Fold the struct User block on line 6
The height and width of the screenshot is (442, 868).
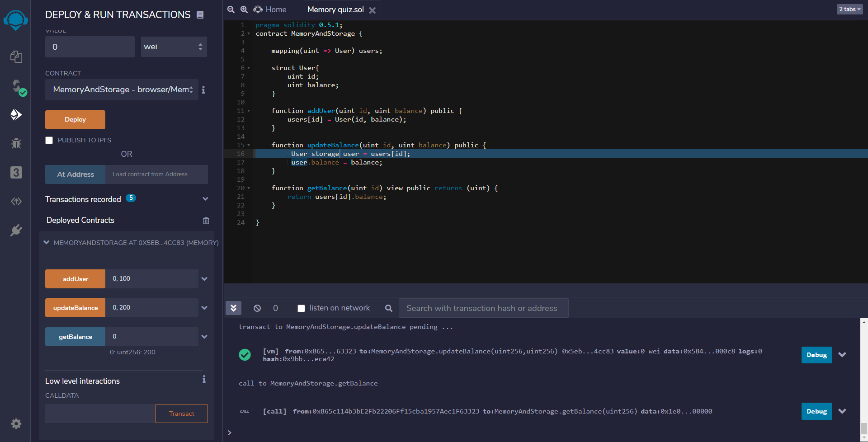(249, 68)
